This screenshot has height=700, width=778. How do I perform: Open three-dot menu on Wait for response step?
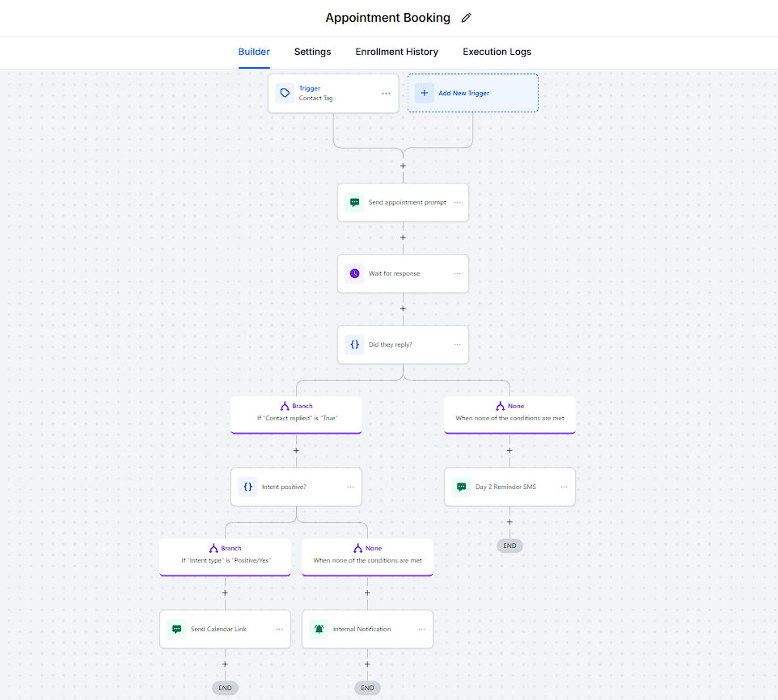pyautogui.click(x=457, y=273)
